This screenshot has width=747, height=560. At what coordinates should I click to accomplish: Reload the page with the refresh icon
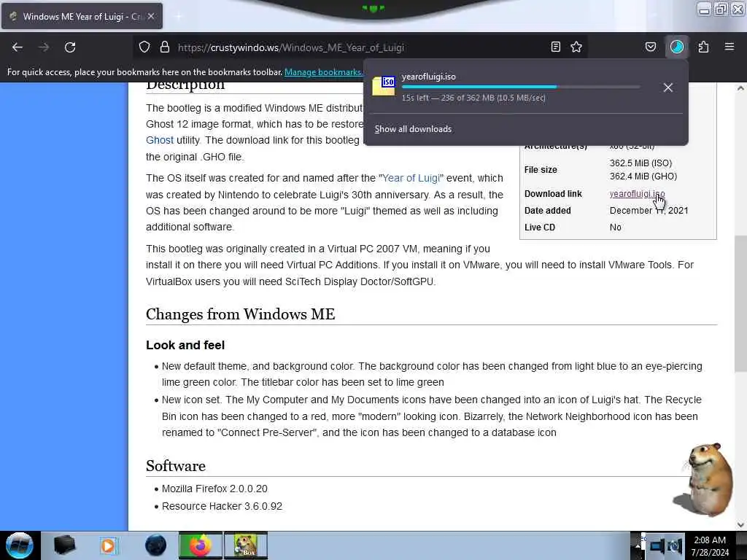(70, 47)
